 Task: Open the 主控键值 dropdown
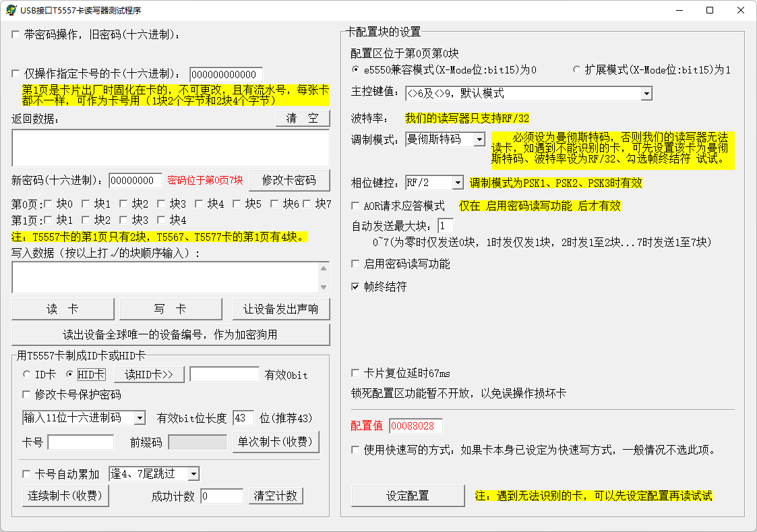click(646, 93)
